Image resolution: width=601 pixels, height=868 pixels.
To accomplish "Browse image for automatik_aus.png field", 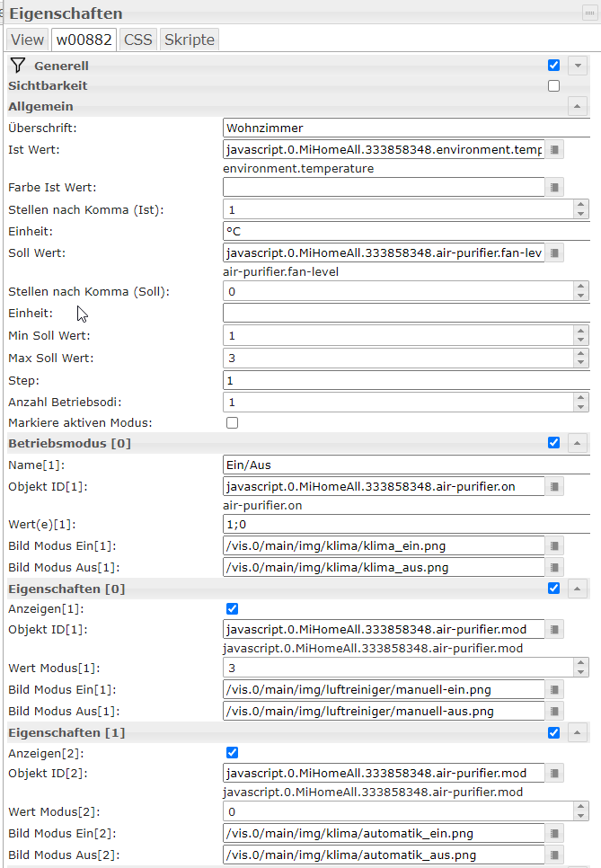I will click(x=554, y=855).
